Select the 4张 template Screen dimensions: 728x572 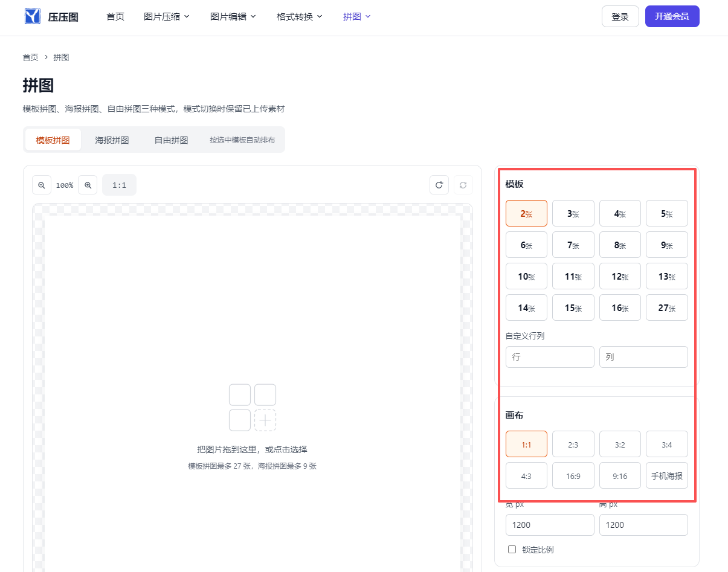click(620, 213)
